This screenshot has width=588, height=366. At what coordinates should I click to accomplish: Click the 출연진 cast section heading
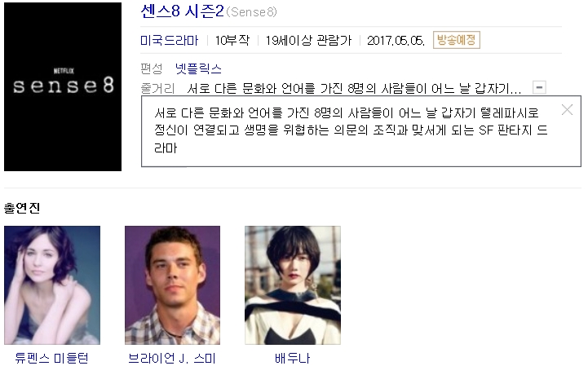click(x=22, y=208)
